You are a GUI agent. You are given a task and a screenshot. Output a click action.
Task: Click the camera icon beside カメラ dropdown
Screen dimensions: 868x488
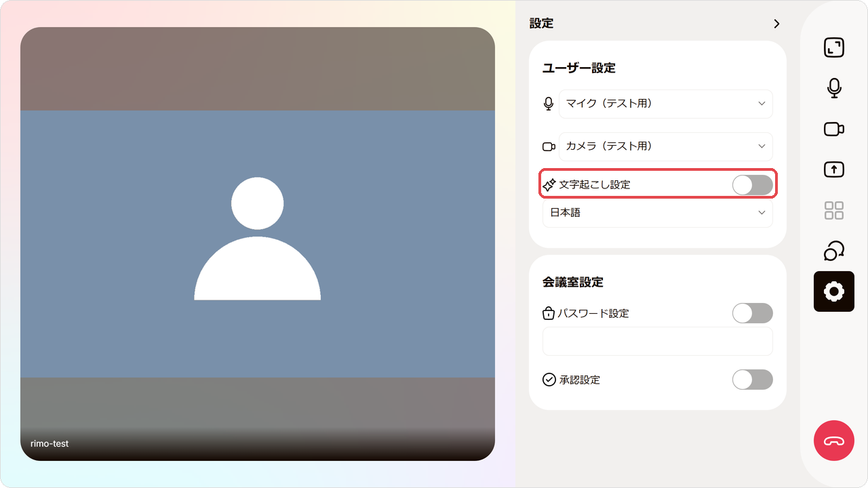point(549,146)
